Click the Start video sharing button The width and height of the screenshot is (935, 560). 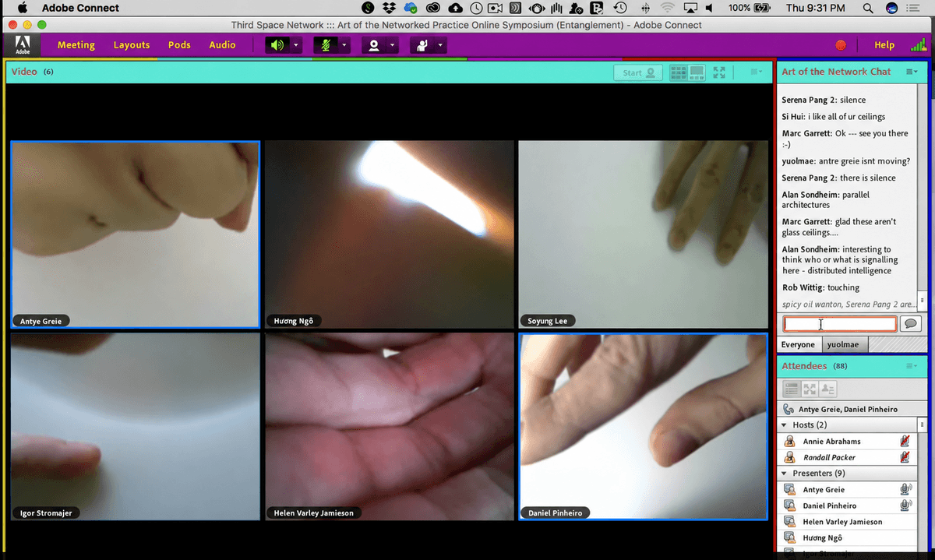pos(638,72)
